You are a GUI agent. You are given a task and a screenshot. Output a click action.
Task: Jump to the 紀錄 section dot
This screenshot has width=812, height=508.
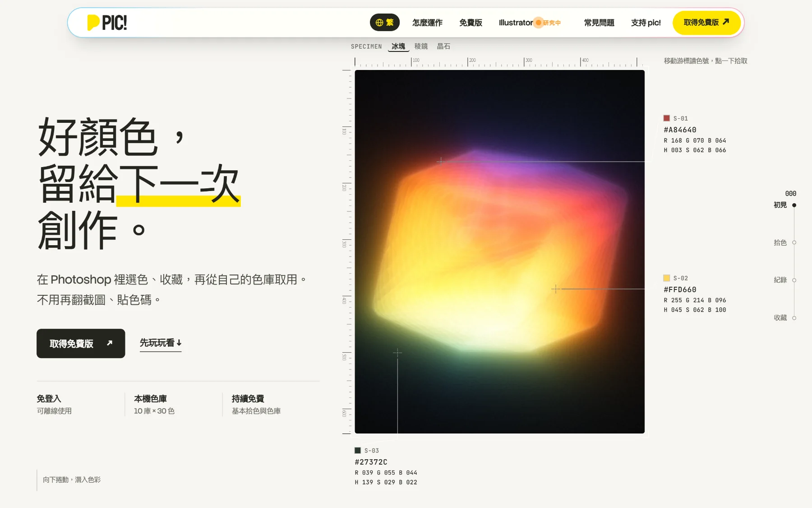794,280
